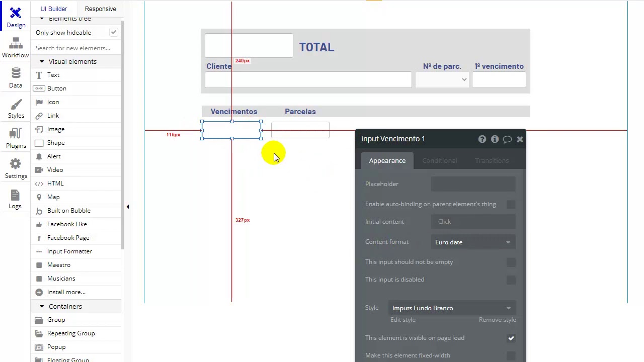Click the Install more... link

tap(66, 292)
